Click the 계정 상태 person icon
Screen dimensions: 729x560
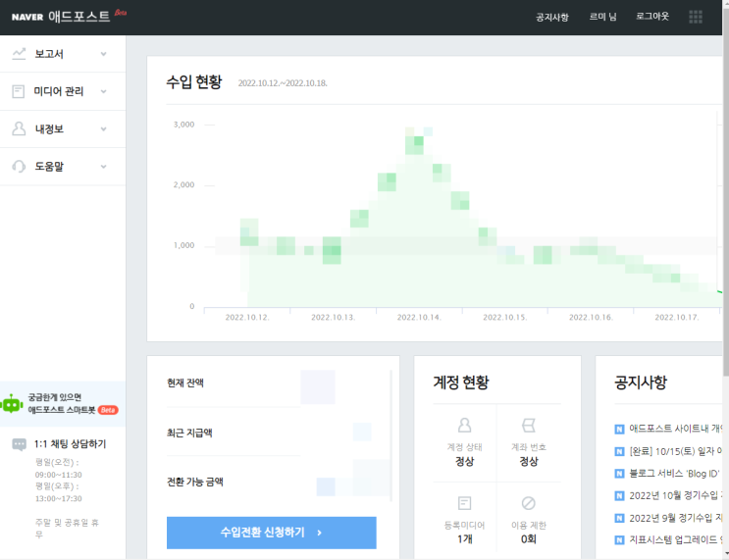464,426
